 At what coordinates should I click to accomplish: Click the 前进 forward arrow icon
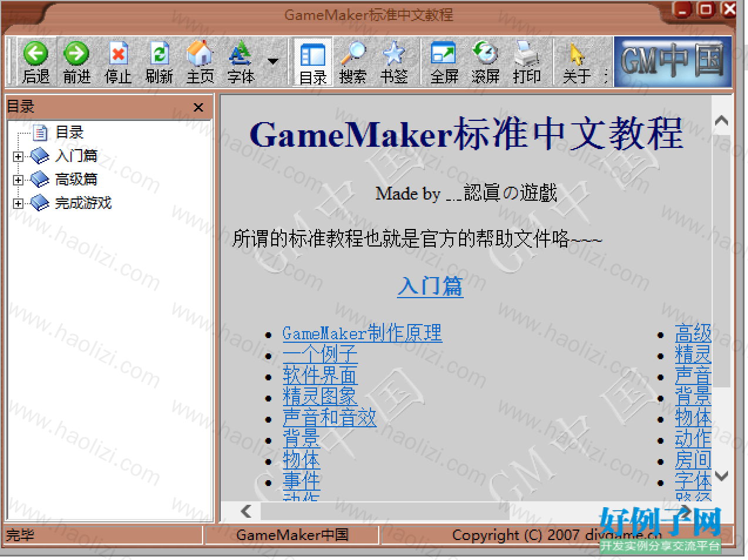(76, 53)
